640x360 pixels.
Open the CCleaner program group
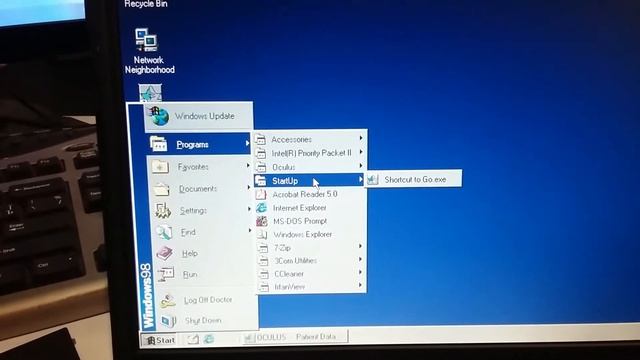(x=311, y=273)
